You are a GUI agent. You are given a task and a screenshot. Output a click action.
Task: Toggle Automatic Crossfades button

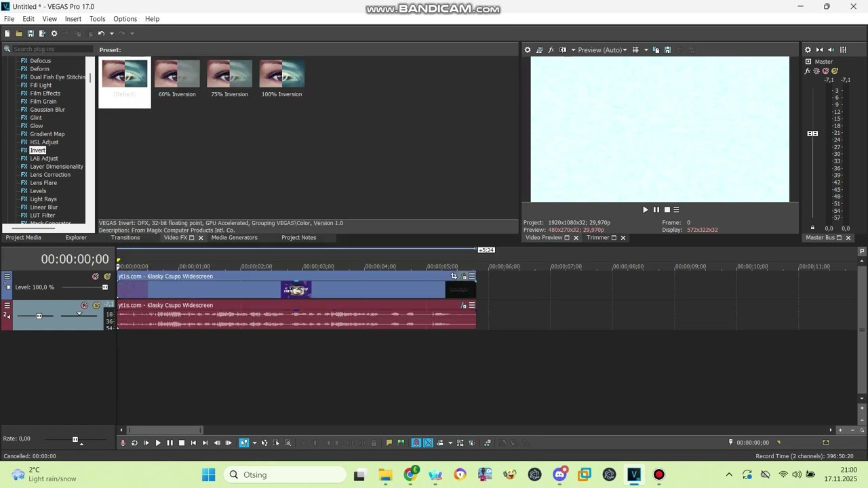[428, 443]
